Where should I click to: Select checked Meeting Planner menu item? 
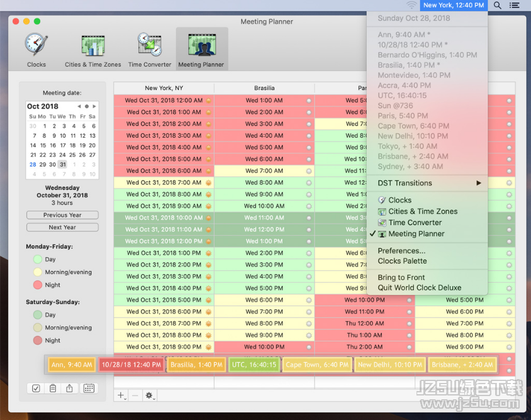[x=427, y=234]
